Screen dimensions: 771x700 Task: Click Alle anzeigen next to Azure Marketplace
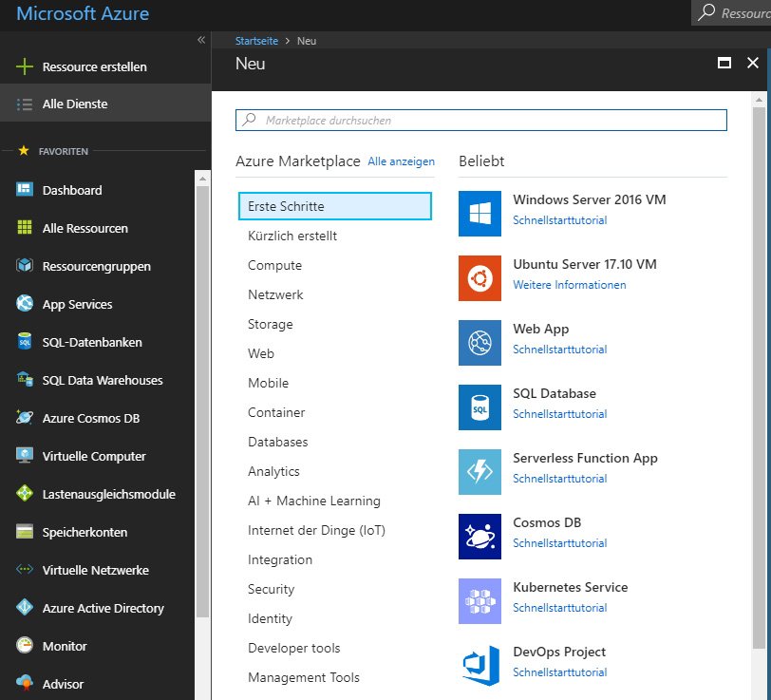pyautogui.click(x=401, y=161)
